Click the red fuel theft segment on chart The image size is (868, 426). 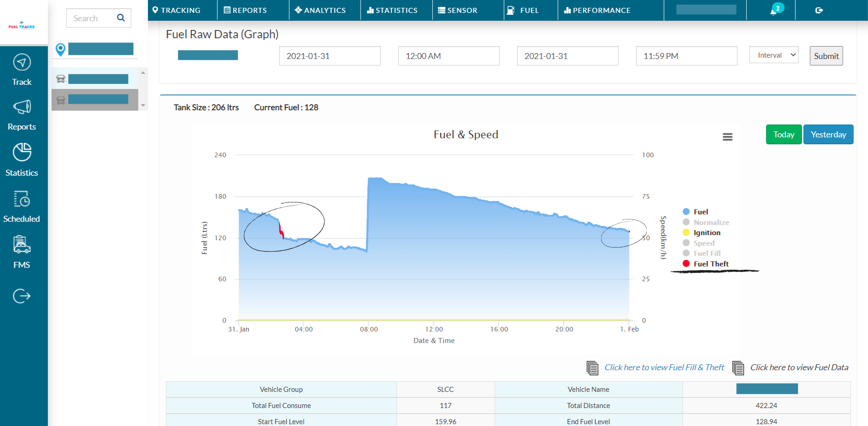point(281,230)
